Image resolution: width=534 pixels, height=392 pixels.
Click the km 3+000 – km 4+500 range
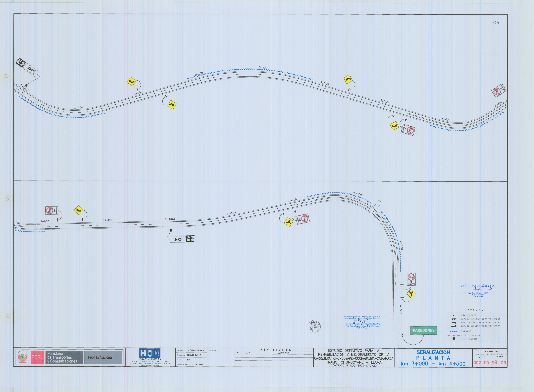point(433,364)
